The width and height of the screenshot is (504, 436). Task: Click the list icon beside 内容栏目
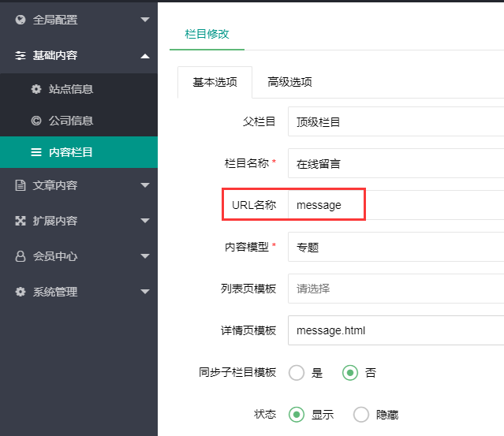pos(36,152)
